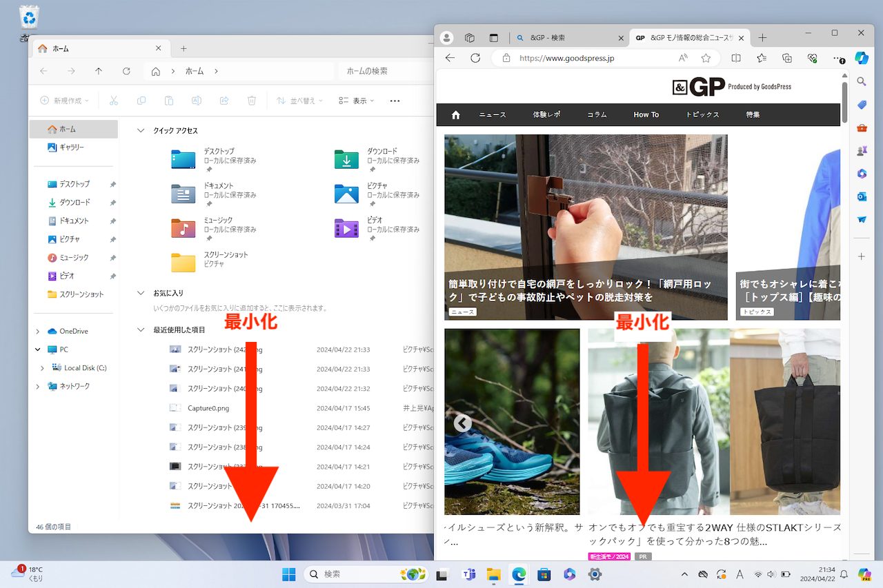Open the 表示 view dropdown
Image resolution: width=883 pixels, height=588 pixels.
coord(356,101)
